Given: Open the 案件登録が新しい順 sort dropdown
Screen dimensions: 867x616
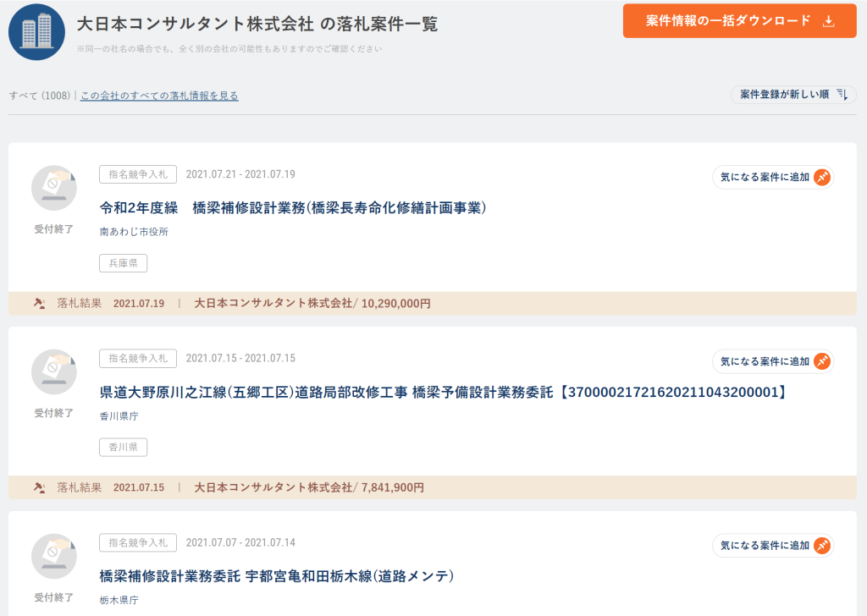Looking at the screenshot, I should (793, 95).
